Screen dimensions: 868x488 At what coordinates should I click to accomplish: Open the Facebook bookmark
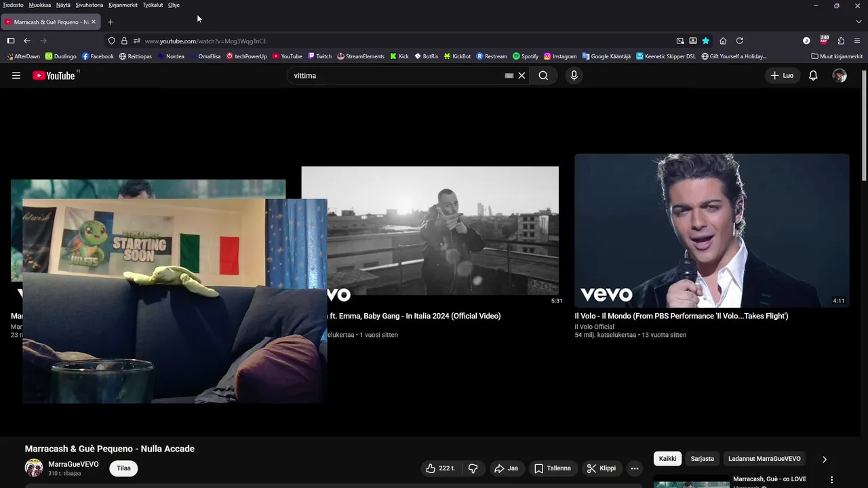pos(98,56)
